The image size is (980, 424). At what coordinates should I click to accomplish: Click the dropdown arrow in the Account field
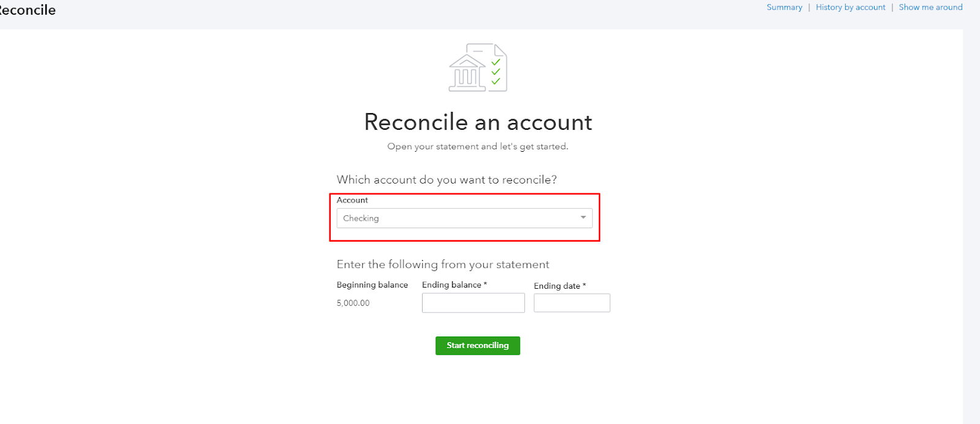tap(583, 218)
